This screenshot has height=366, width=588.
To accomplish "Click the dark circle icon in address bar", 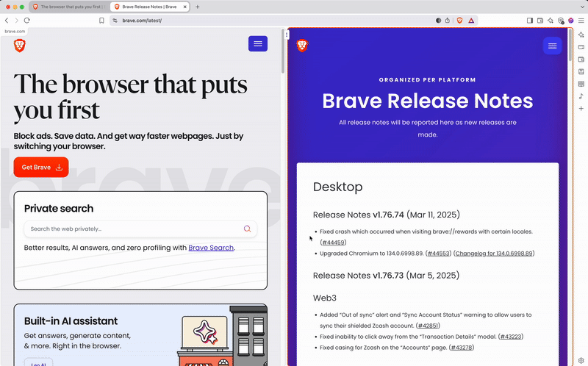I will tap(438, 21).
